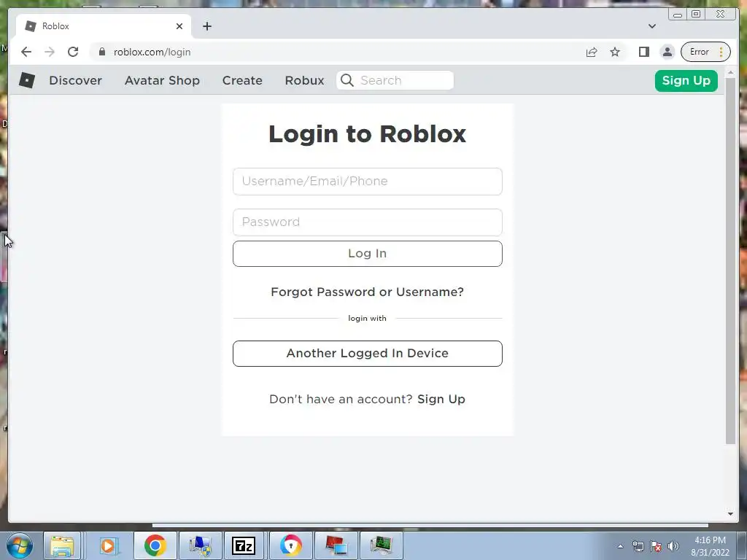Click Another Logged In Device button
The height and width of the screenshot is (560, 747).
click(368, 354)
